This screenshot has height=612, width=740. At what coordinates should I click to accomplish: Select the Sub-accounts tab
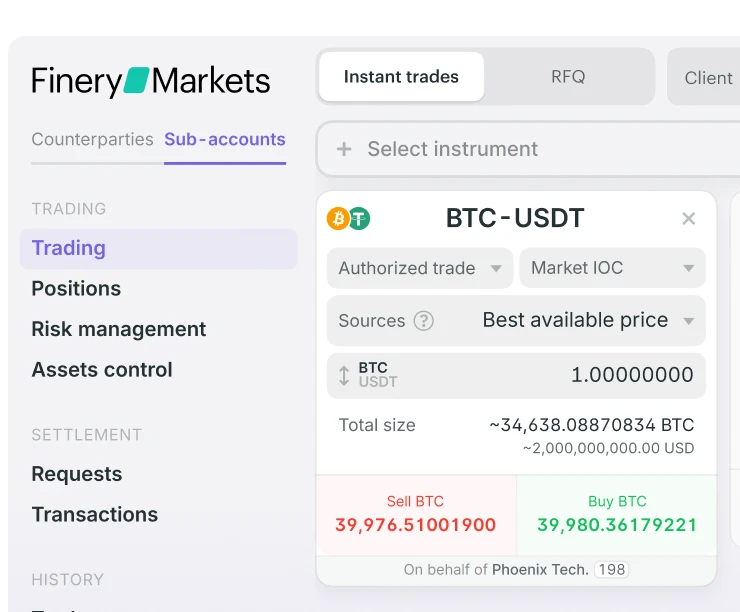tap(225, 140)
